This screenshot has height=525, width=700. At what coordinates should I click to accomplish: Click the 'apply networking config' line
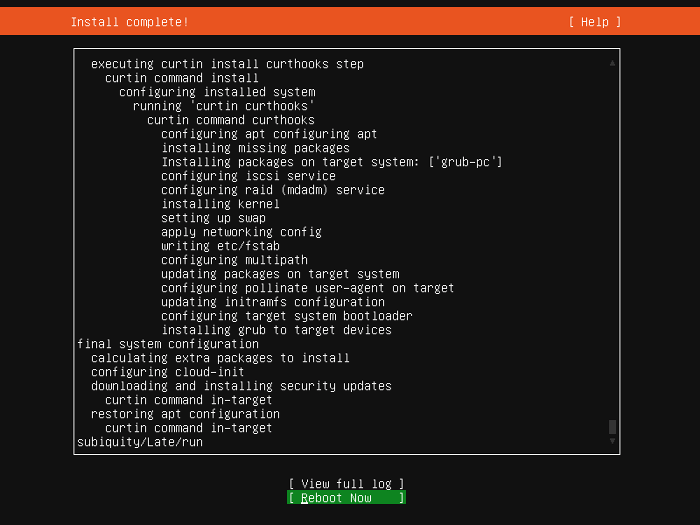[x=241, y=232]
